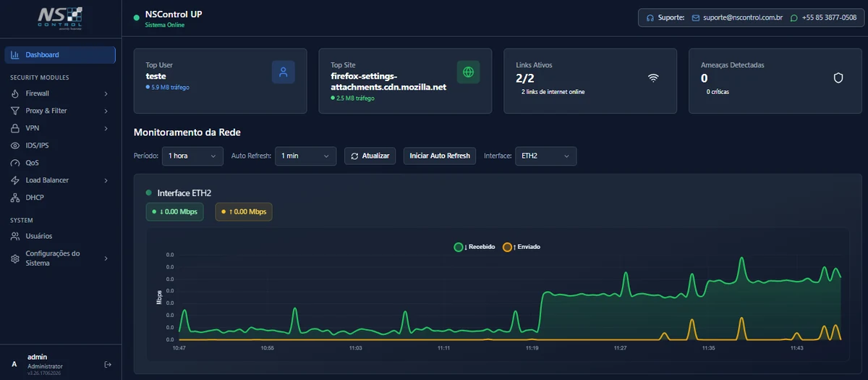868x380 pixels.
Task: Click the 0 críticas text
Action: (718, 92)
